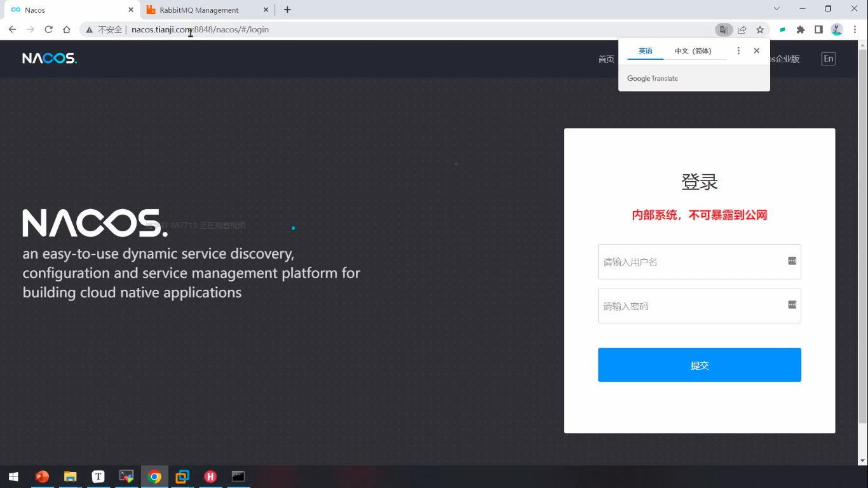Click the Google Translate label
Screen dimensions: 868x488
click(653, 78)
